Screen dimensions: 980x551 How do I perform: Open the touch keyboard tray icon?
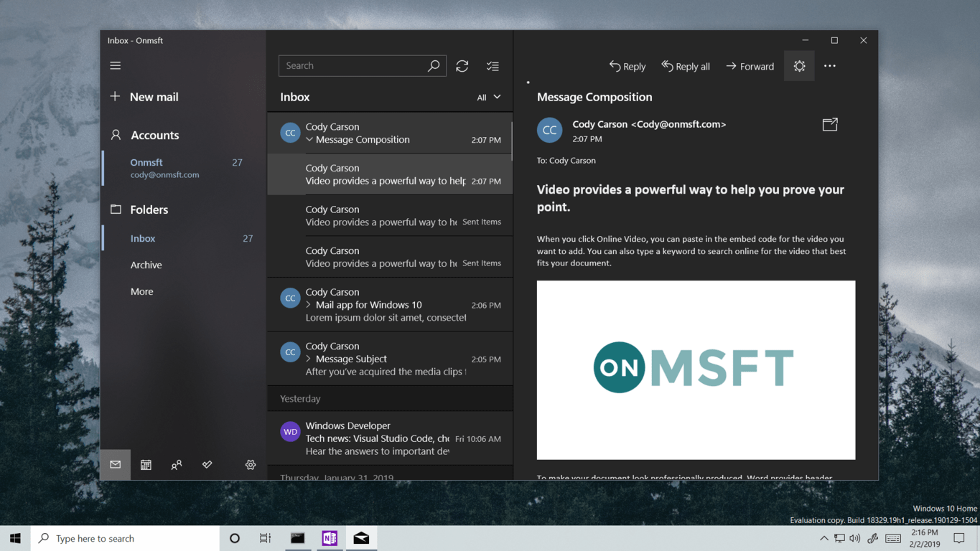point(893,538)
